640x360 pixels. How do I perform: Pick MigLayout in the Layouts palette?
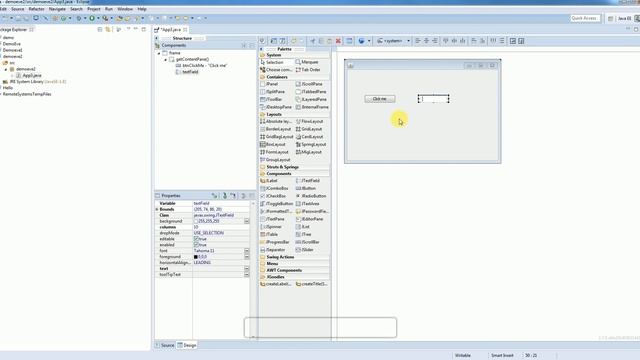click(309, 152)
